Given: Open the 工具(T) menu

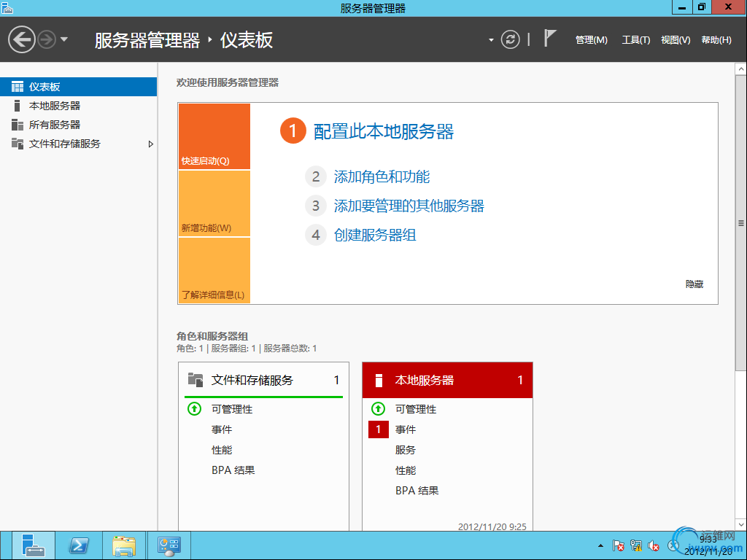Looking at the screenshot, I should click(x=636, y=40).
